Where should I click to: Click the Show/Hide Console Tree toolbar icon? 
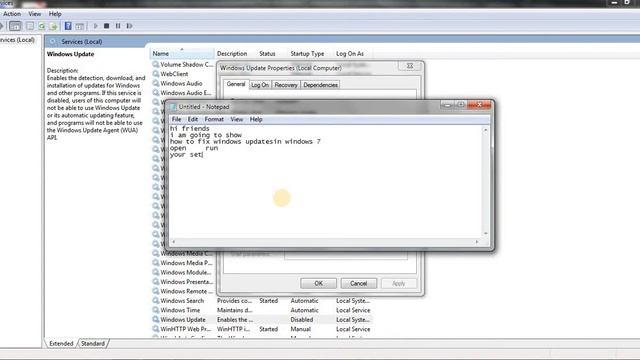pos(15,26)
